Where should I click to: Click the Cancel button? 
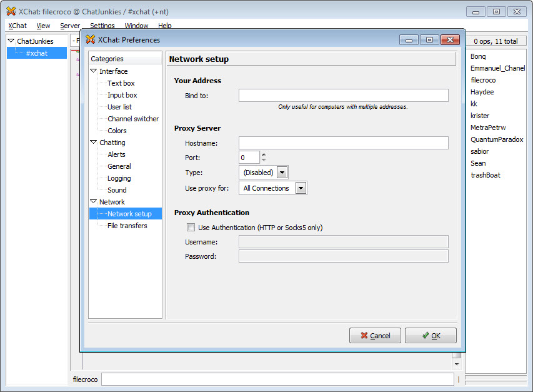tap(376, 336)
